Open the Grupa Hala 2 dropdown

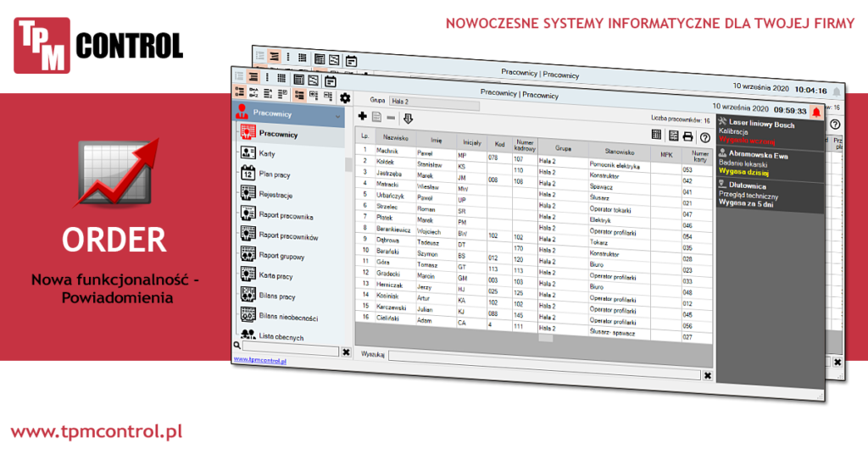click(x=434, y=102)
